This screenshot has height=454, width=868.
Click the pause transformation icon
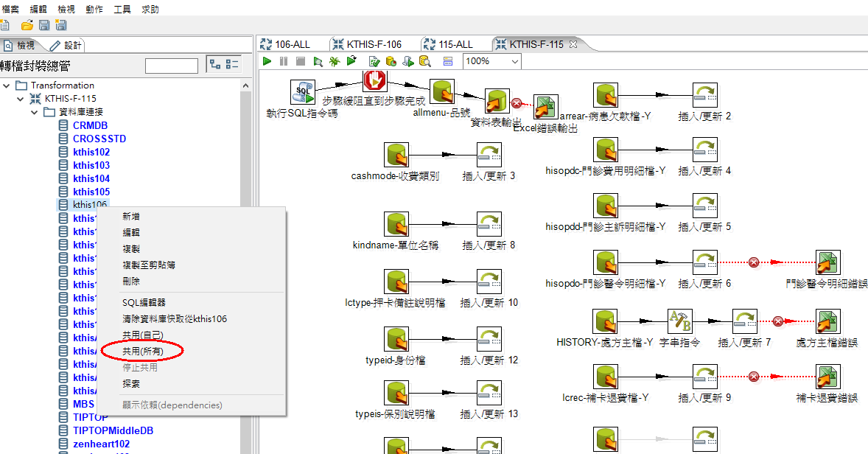click(x=284, y=62)
